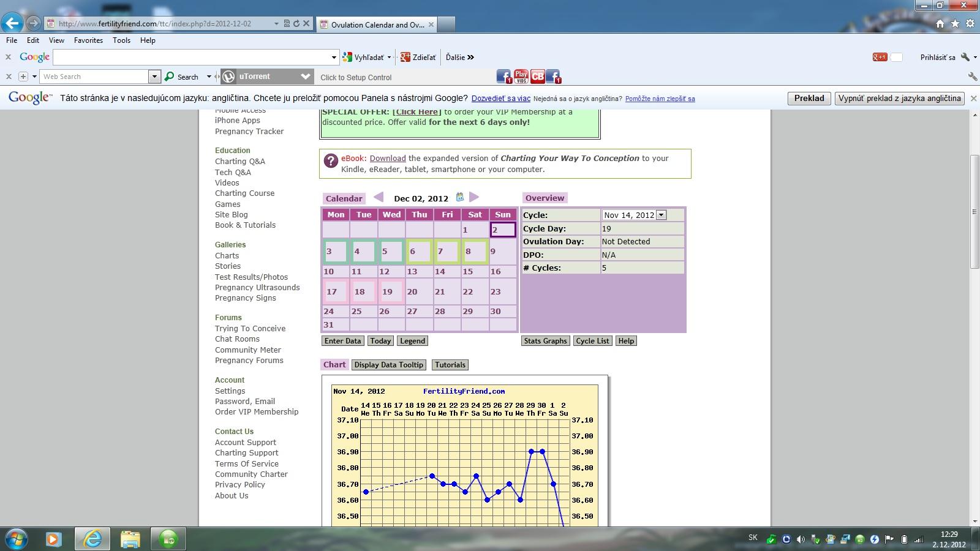Click the Play Vids toolbar icon
Viewport: 980px width, 551px height.
pos(521,77)
